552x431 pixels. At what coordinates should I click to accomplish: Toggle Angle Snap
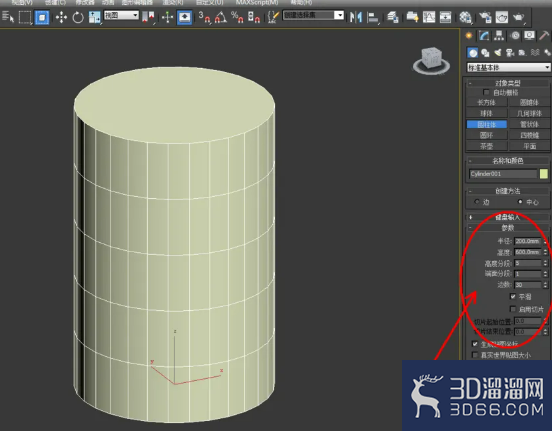[221, 17]
